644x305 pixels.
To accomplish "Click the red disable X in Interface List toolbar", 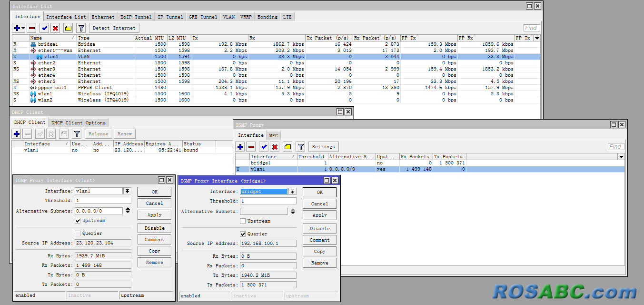I will [55, 28].
